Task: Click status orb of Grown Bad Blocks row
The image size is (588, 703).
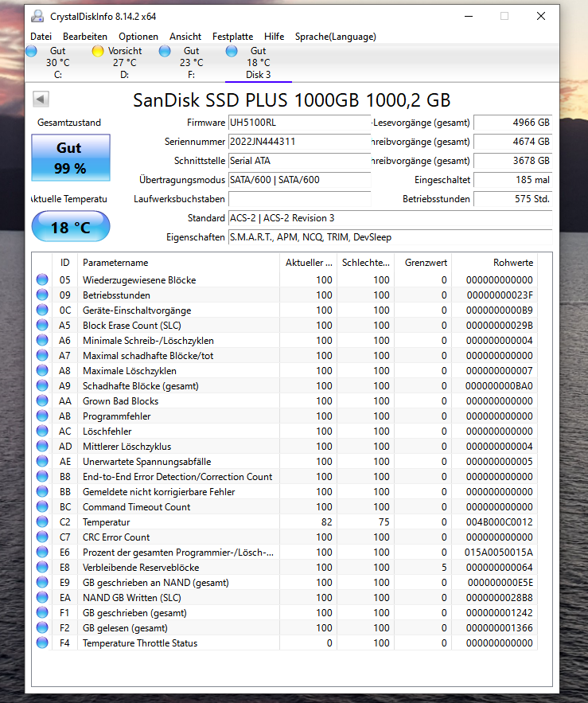Action: click(x=42, y=400)
